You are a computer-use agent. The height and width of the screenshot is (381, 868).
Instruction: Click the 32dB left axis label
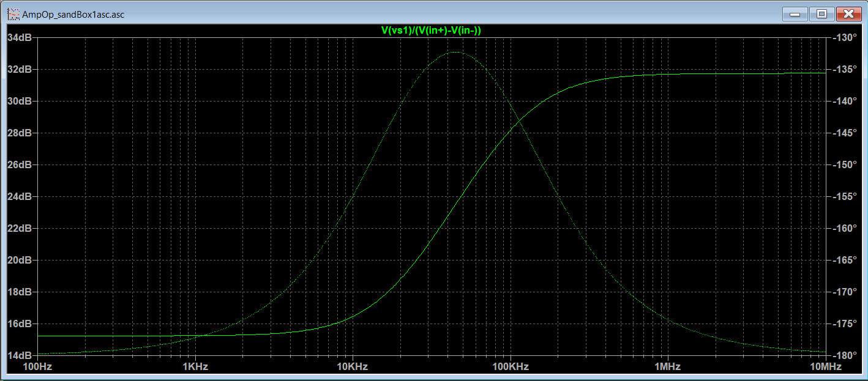[x=20, y=70]
